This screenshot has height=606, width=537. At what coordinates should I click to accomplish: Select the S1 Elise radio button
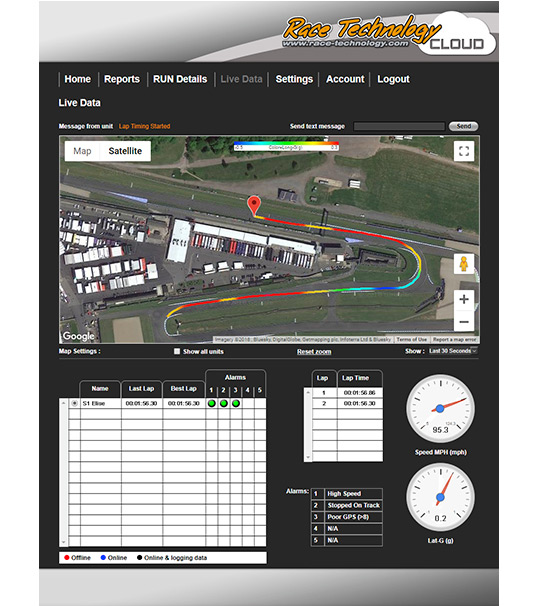(x=75, y=403)
